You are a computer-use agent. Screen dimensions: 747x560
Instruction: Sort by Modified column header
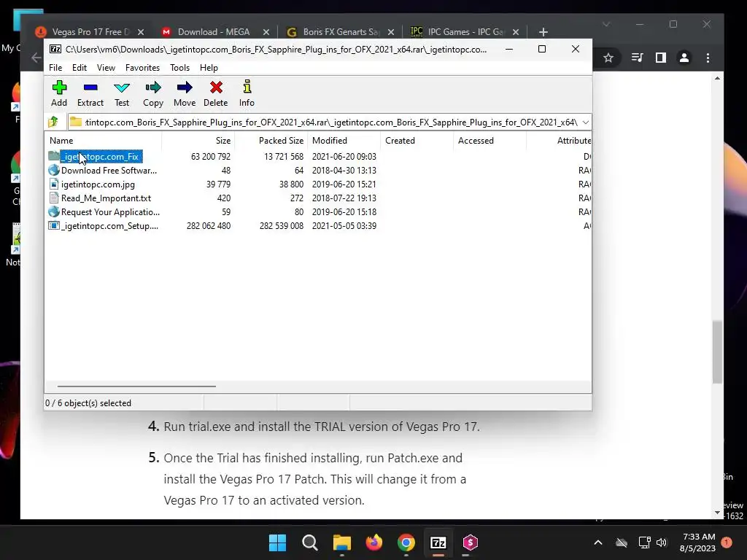coord(344,141)
